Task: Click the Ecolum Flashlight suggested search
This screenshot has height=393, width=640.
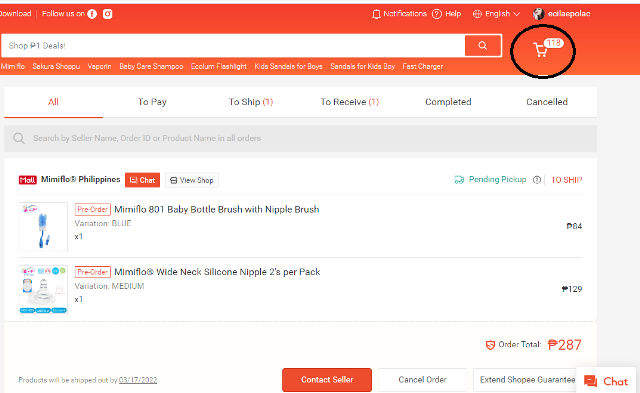Action: click(x=219, y=67)
